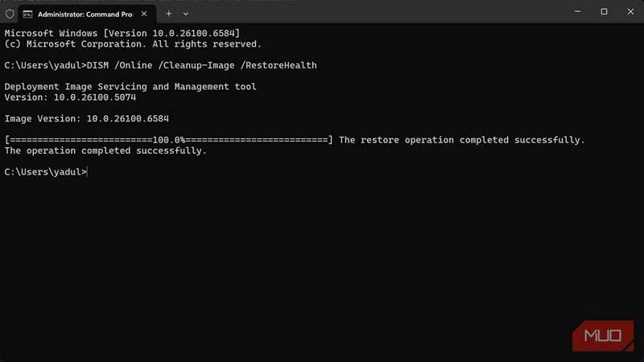Click the Microsoft Corporation copyright line
Viewport: 644px width, 362px height.
[133, 43]
